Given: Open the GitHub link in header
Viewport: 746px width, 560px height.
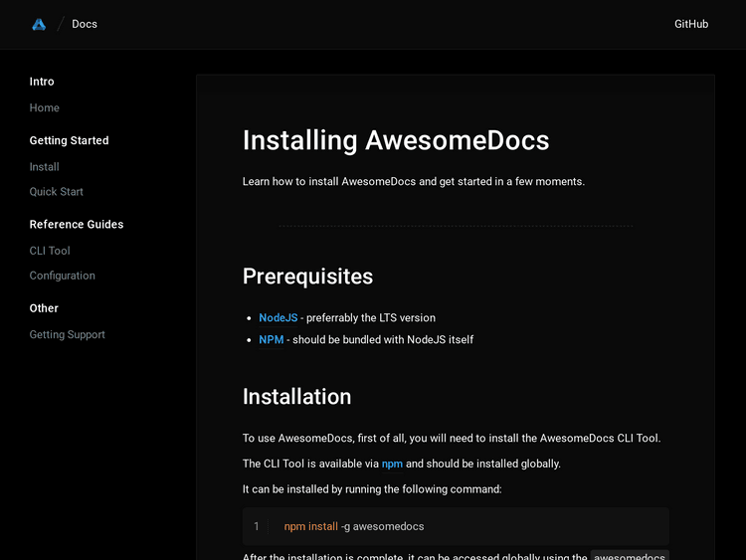Looking at the screenshot, I should 691,24.
